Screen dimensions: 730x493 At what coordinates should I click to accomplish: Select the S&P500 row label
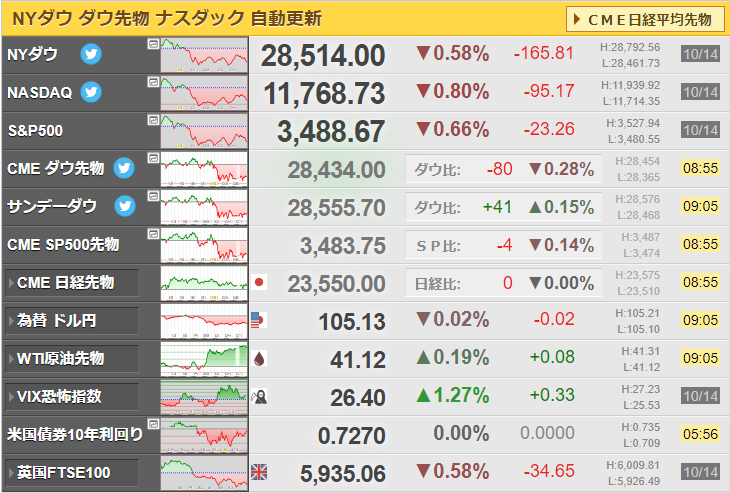[x=36, y=131]
